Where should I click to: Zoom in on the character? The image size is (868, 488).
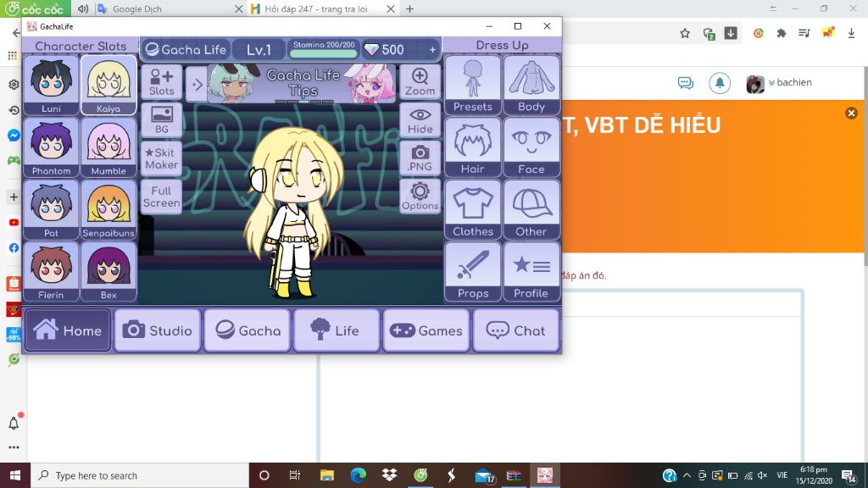[x=420, y=82]
